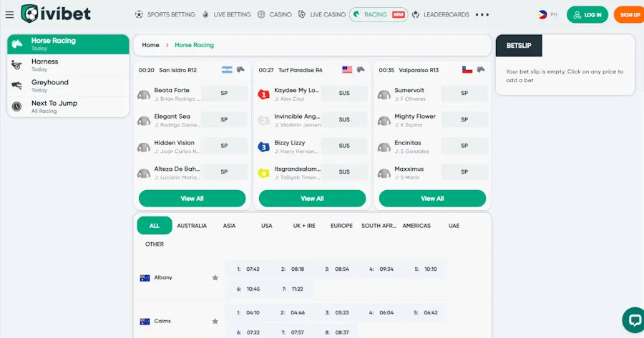
Task: Click the horse icon on San Isidro card
Action: [x=240, y=69]
